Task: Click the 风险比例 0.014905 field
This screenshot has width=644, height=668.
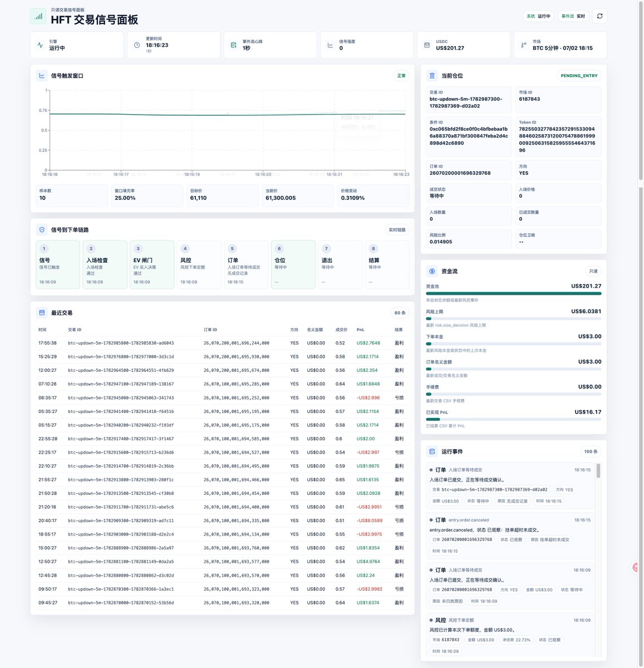Action: 469,238
